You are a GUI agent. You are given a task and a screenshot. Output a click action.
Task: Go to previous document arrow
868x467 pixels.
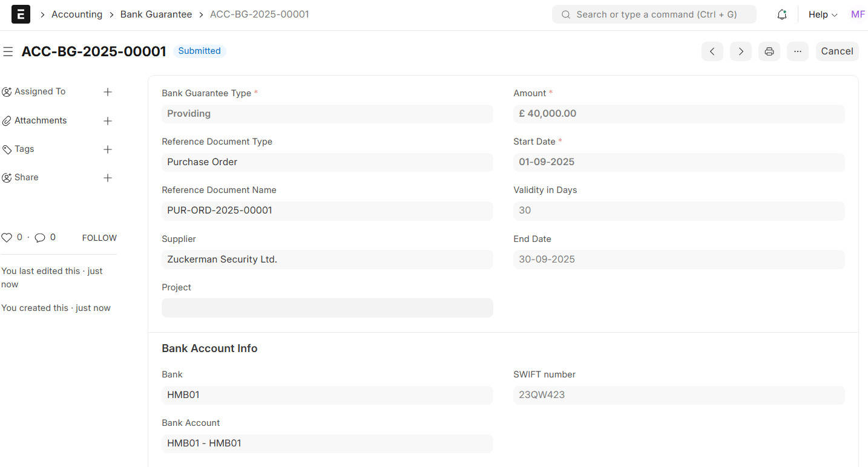click(x=712, y=51)
